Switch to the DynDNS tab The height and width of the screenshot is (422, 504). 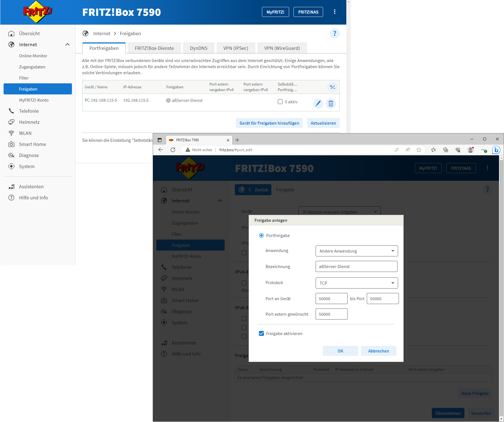(x=199, y=48)
